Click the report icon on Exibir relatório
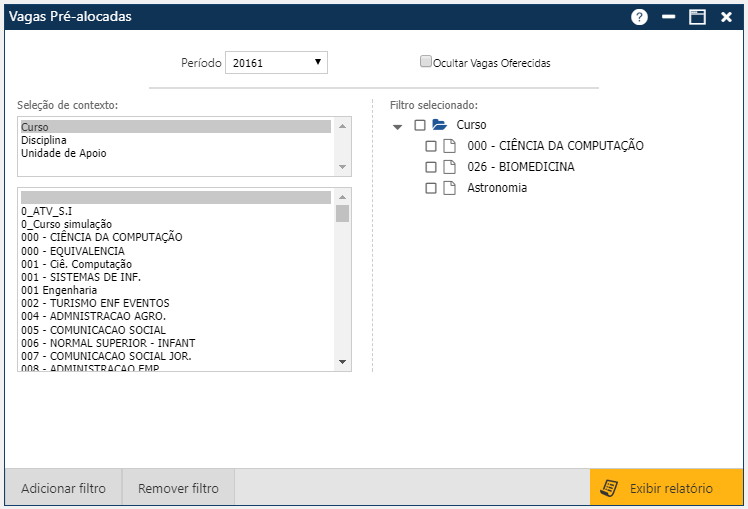 point(609,488)
